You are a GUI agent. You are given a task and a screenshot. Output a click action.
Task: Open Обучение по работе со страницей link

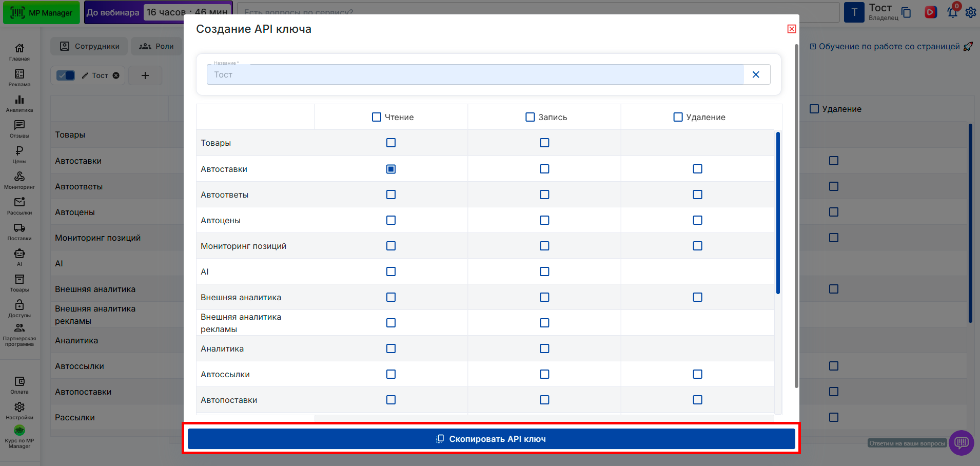891,46
